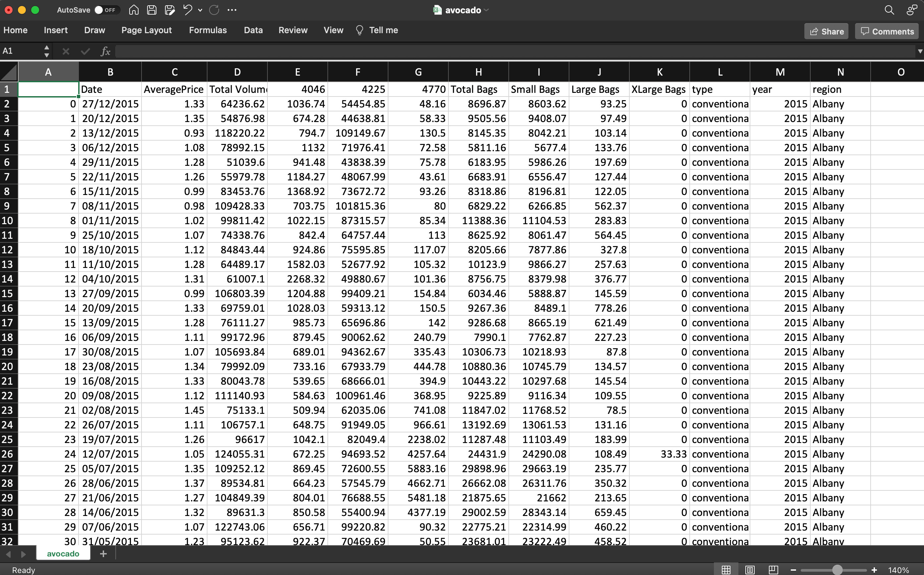Open the Page Layout ribbon tab
This screenshot has width=924, height=575.
(146, 31)
